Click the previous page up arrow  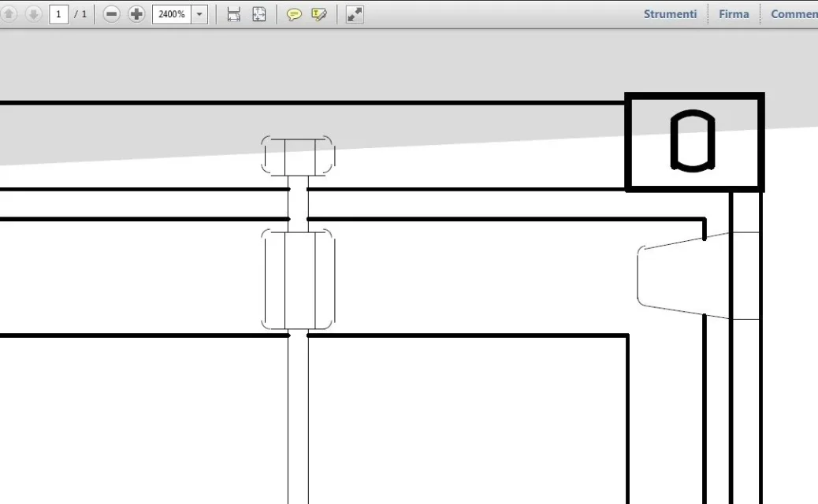click(x=9, y=14)
